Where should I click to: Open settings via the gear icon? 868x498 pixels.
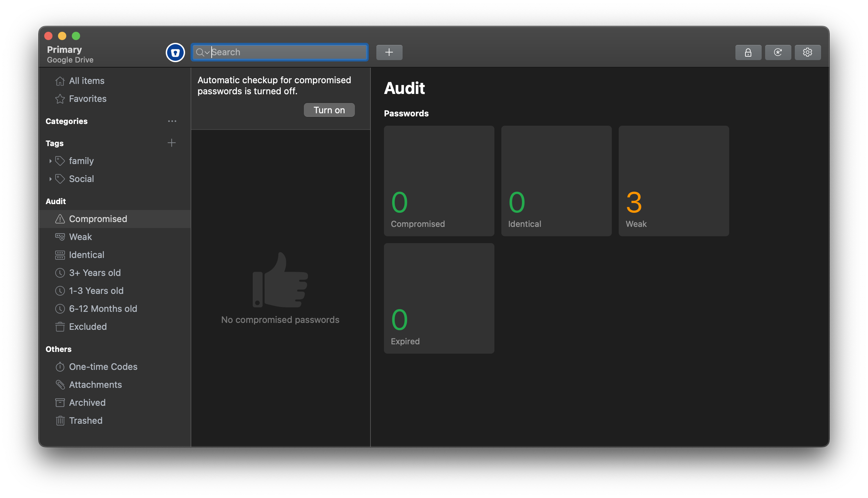tap(807, 52)
